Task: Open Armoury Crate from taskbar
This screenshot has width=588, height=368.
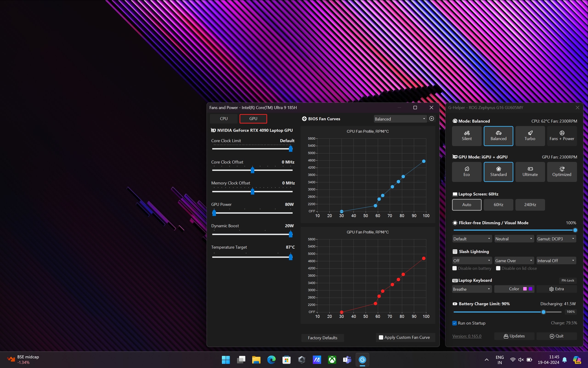Action: pyautogui.click(x=302, y=360)
